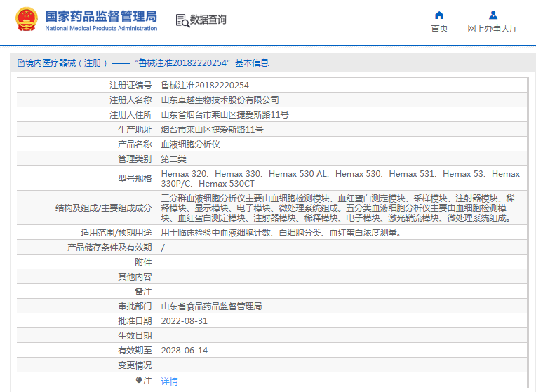Click the bullet icon next to 注
536x392 pixels.
coord(139,381)
